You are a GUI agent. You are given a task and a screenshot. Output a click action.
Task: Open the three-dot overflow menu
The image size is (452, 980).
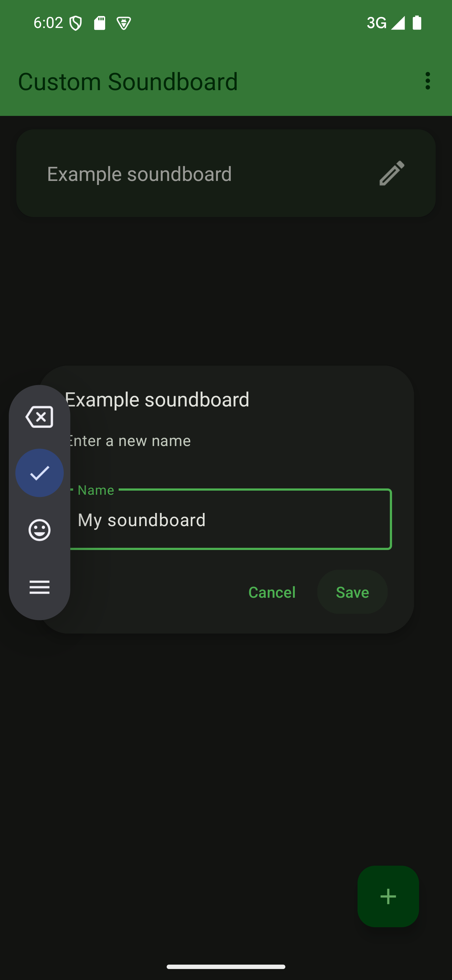click(428, 81)
